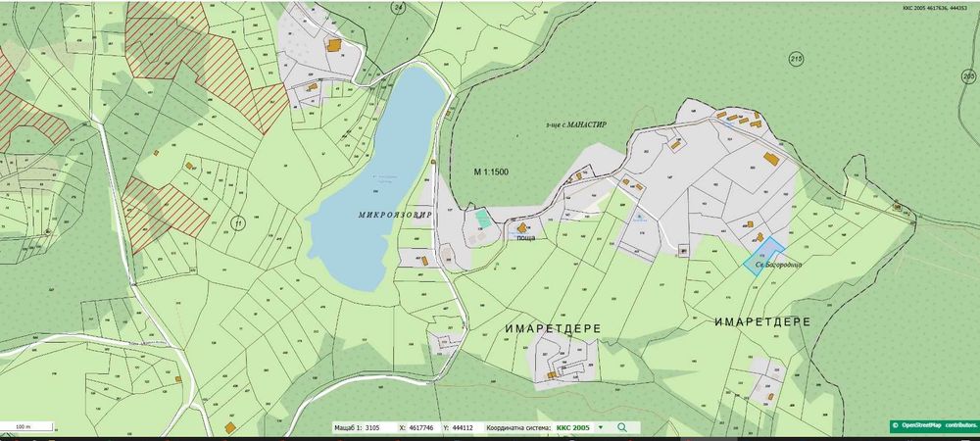Screen dimensions: 980x441
Task: Click the Мащаб scale value 3105 field
Action: (372, 428)
